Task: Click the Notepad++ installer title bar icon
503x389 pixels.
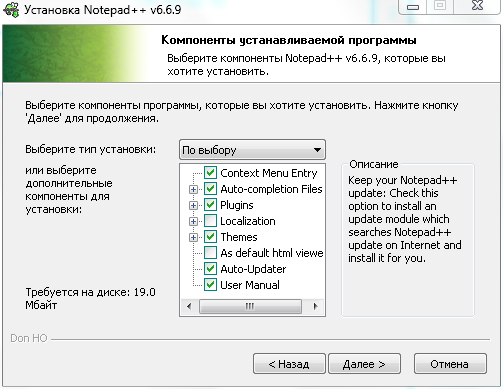Action: click(11, 9)
